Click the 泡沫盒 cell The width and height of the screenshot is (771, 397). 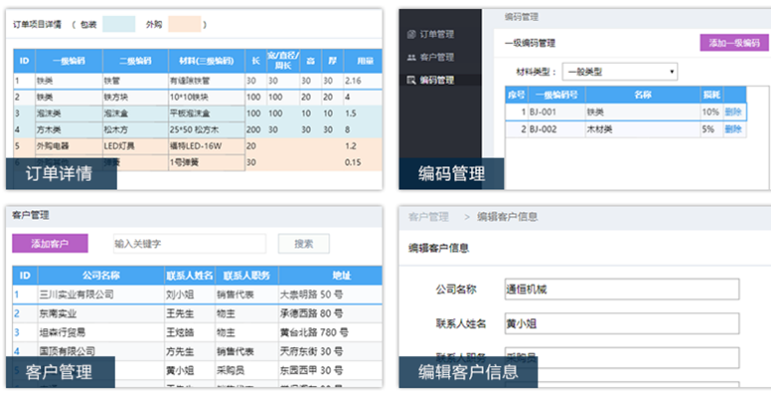[135, 114]
